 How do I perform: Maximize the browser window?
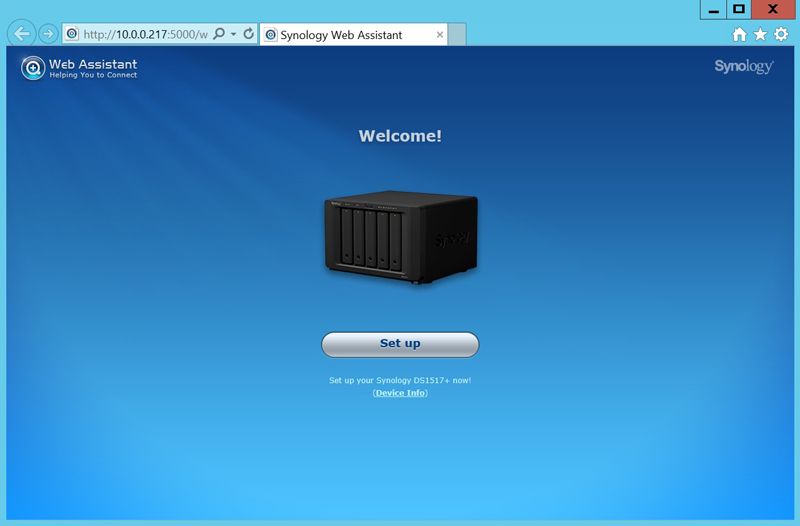(x=739, y=9)
